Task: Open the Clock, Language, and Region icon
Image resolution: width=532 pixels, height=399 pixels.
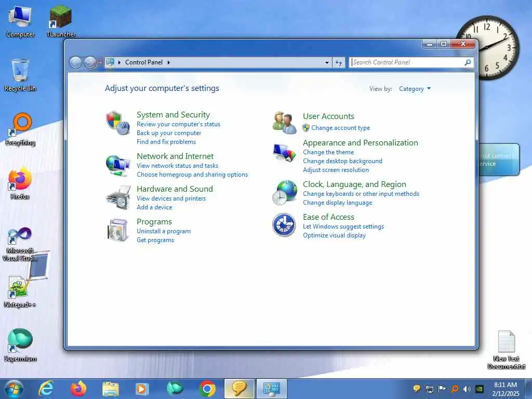Action: click(x=285, y=193)
